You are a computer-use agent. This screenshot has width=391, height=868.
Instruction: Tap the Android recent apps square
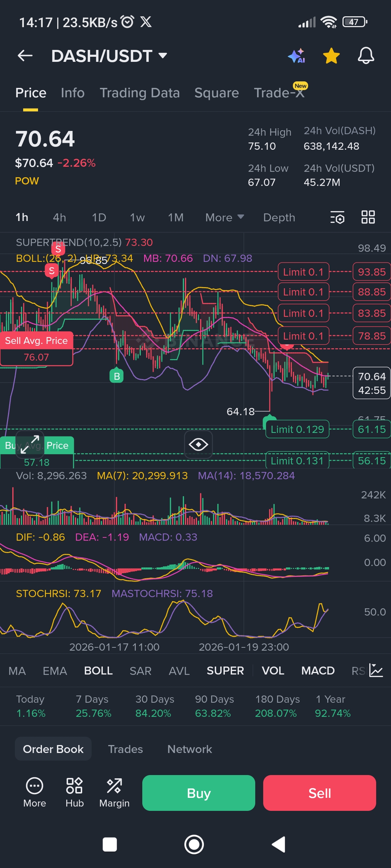point(110,845)
